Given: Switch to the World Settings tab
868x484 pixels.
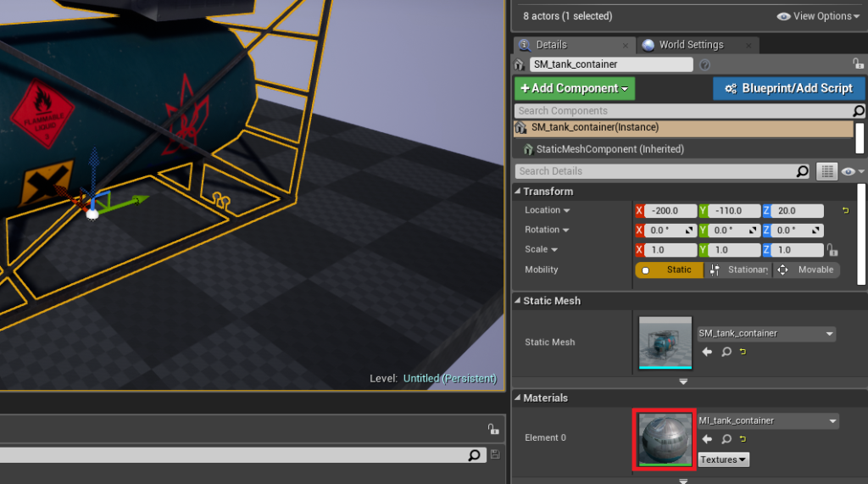Looking at the screenshot, I should click(x=691, y=45).
